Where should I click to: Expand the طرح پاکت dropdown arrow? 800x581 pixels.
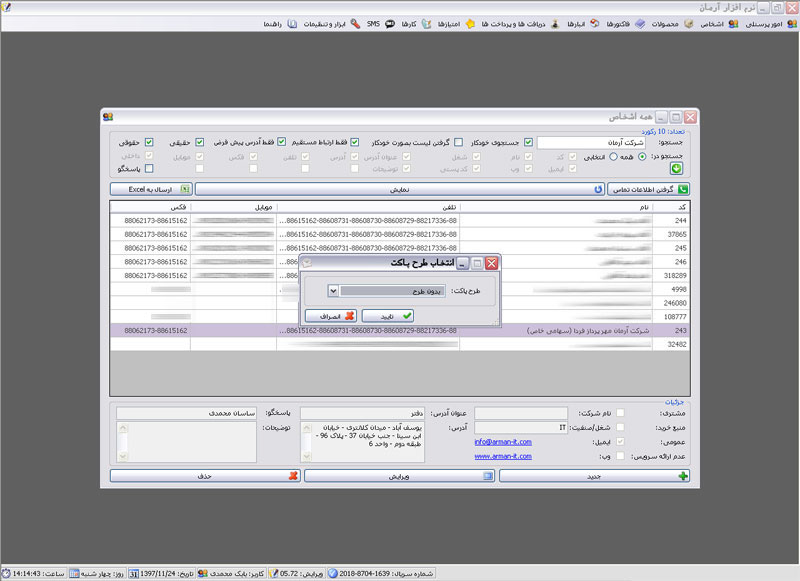point(333,291)
